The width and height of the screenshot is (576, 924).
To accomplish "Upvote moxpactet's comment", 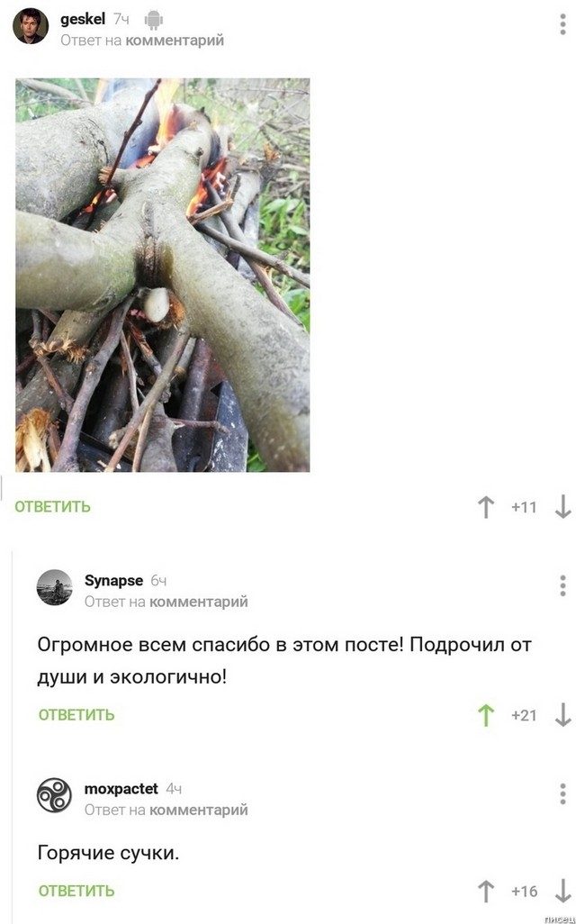I will [486, 891].
